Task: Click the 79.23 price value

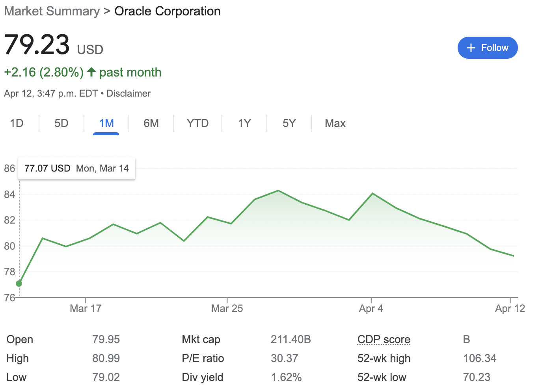Action: coord(37,44)
